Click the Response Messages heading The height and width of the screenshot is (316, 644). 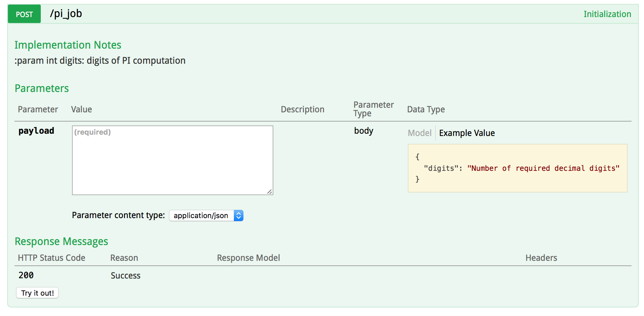point(62,241)
